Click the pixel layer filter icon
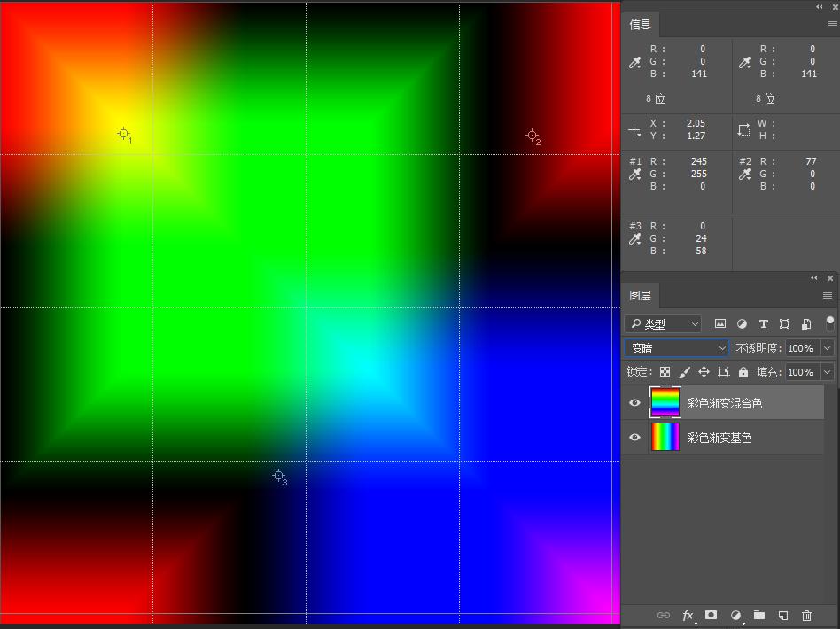 click(x=720, y=324)
